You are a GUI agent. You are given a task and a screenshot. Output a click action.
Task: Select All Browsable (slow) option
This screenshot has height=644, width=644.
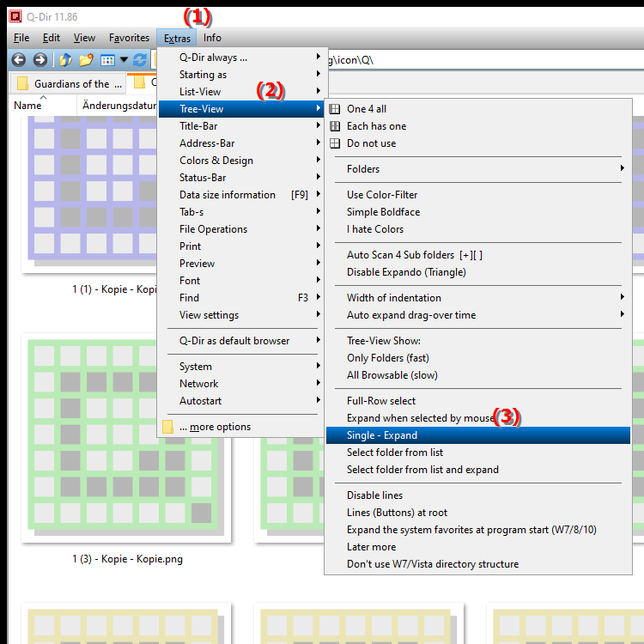pyautogui.click(x=478, y=375)
